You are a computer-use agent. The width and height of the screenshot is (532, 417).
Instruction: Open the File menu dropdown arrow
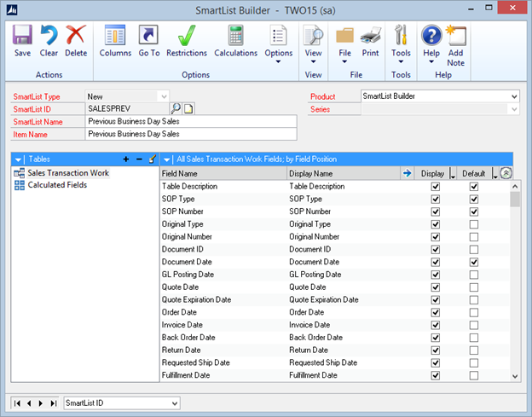point(344,61)
